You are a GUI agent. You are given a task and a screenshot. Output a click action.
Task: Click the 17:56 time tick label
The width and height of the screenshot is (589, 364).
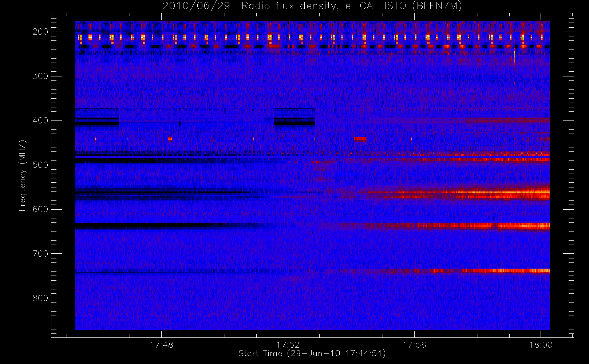pyautogui.click(x=414, y=345)
